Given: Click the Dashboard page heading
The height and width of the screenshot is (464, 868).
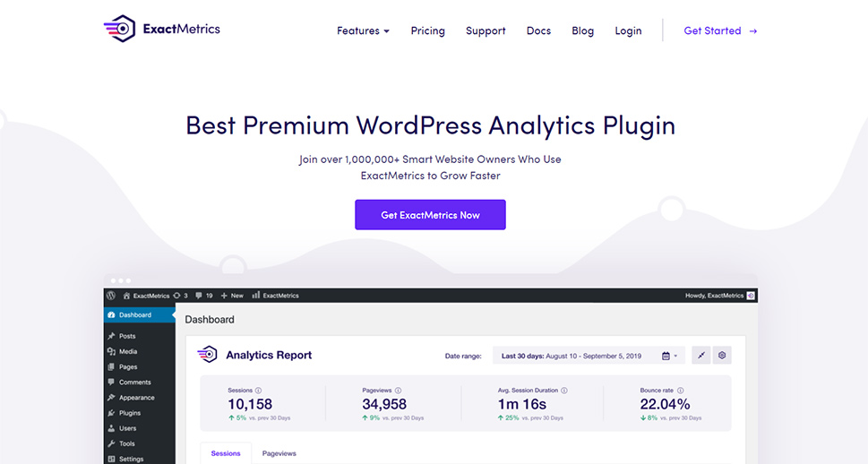Looking at the screenshot, I should tap(210, 320).
